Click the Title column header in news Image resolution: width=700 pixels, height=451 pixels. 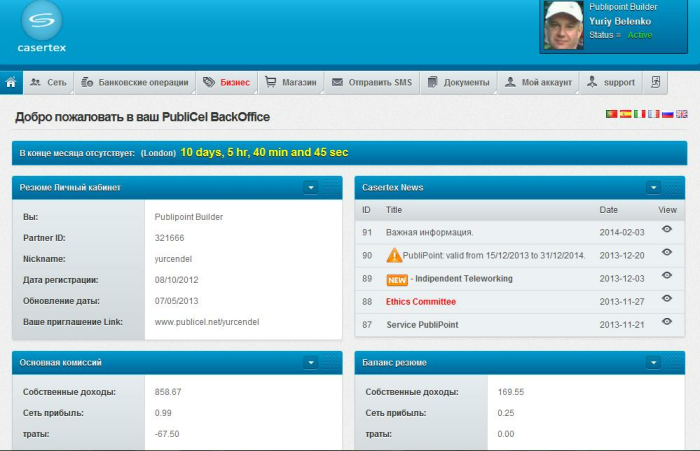click(x=394, y=210)
